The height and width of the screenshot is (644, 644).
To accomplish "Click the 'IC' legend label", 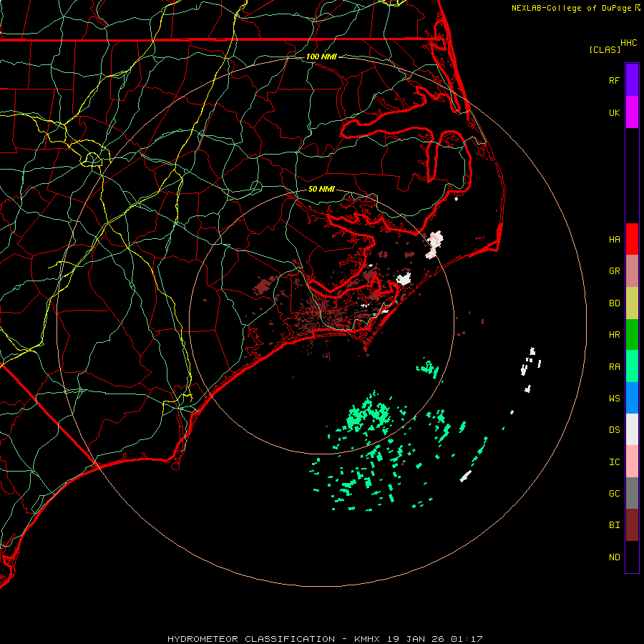I will pyautogui.click(x=614, y=462).
